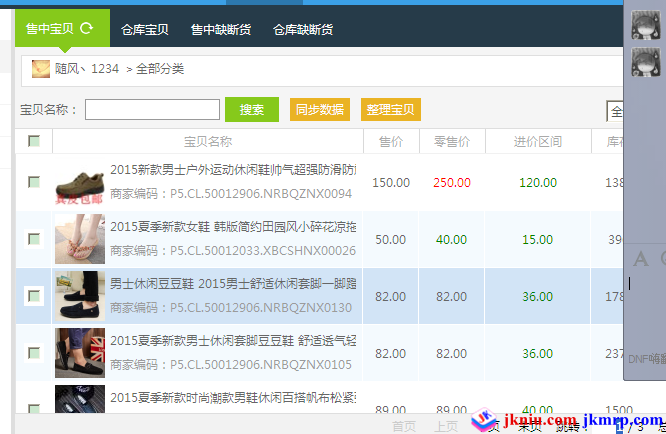
Task: Switch to the 仓库宝贝 tab
Action: [x=144, y=30]
